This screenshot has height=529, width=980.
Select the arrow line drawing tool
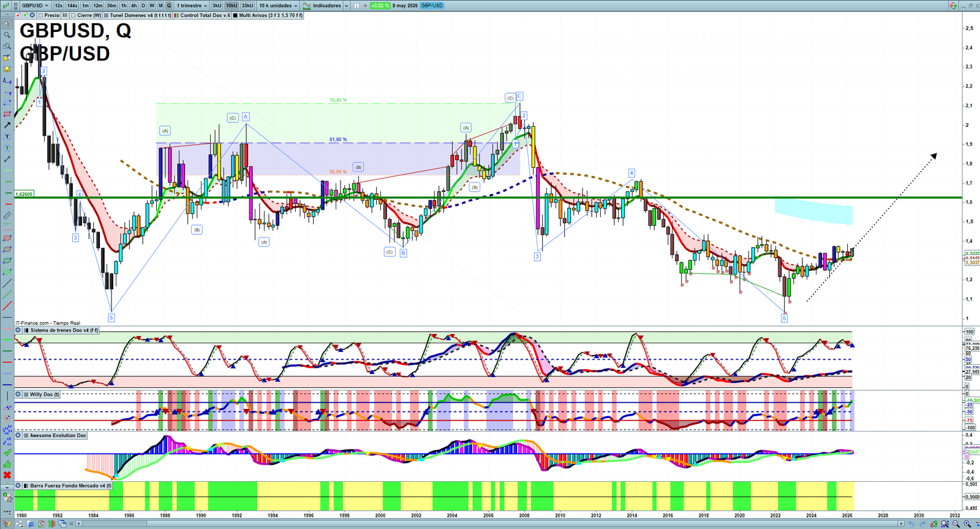point(7,125)
